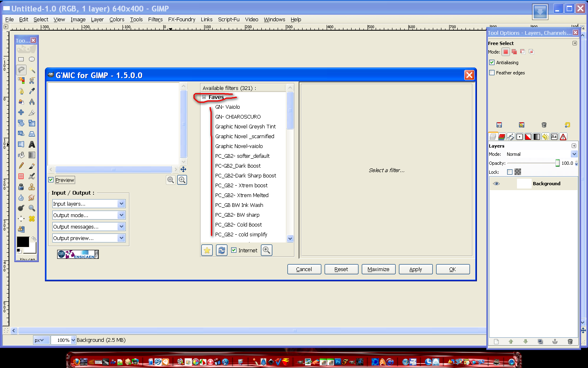
Task: Click OK in the G'MIC dialog
Action: pyautogui.click(x=453, y=269)
